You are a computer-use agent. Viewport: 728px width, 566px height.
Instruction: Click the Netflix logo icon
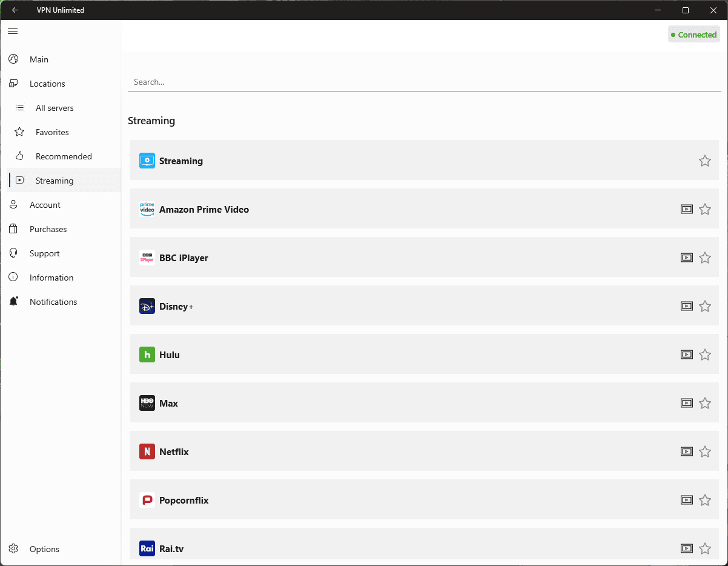click(x=147, y=451)
